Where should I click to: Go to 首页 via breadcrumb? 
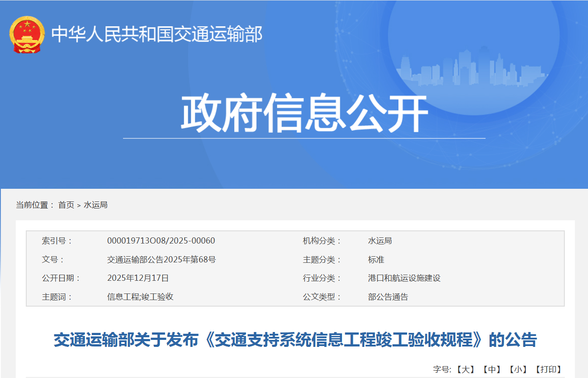(x=66, y=205)
